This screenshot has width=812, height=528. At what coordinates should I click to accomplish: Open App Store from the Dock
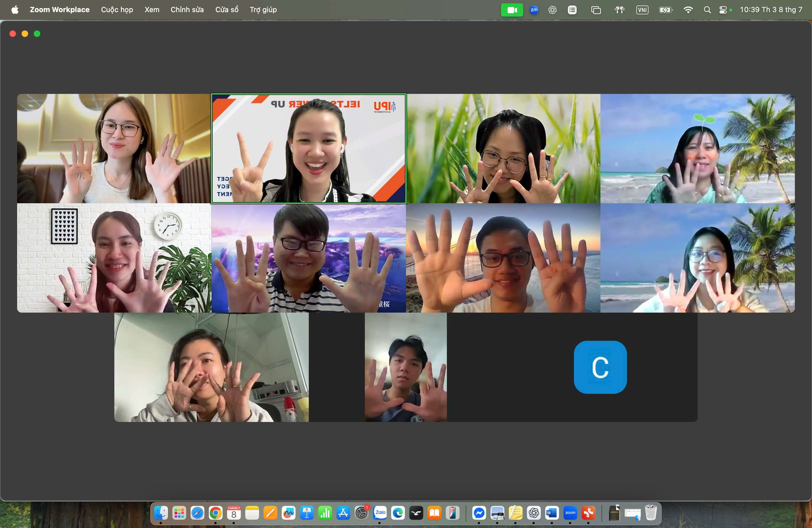click(343, 513)
